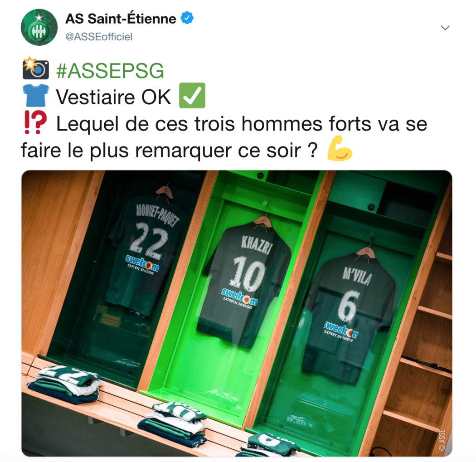Open the AS Saint-Étienne profile avatar
The height and width of the screenshot is (462, 476).
(39, 27)
